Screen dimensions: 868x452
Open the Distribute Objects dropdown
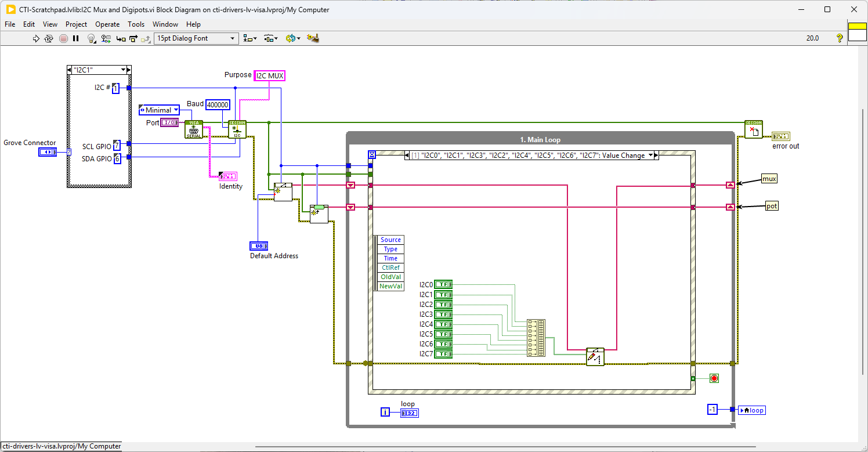pos(271,38)
